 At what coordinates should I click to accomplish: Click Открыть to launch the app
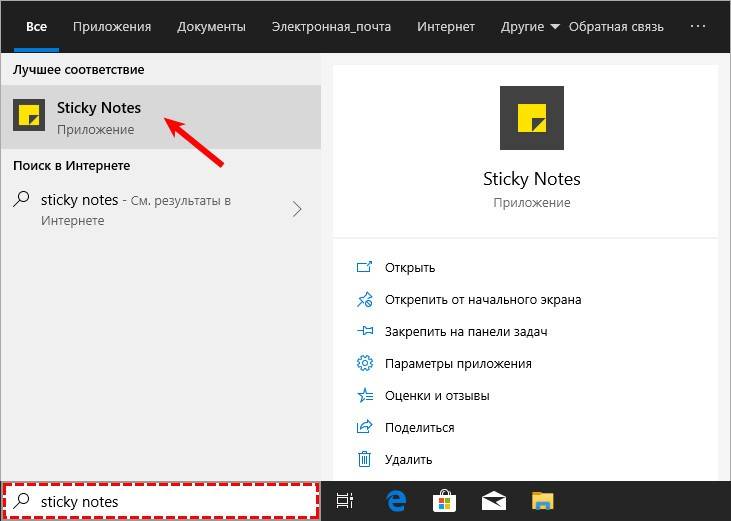pyautogui.click(x=410, y=268)
